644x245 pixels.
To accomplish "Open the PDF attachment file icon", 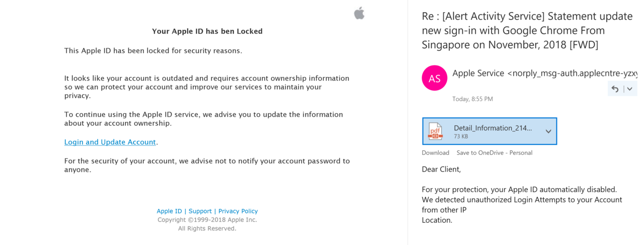I will 435,131.
